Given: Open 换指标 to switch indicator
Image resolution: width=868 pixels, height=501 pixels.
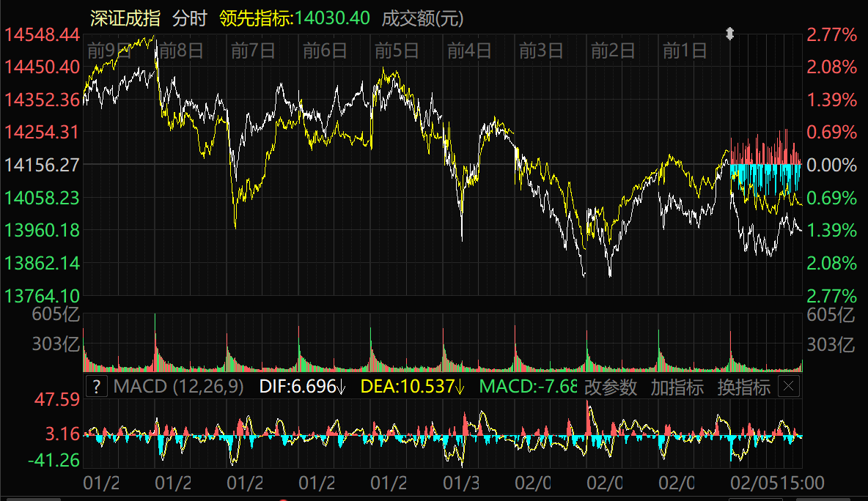Looking at the screenshot, I should click(x=743, y=387).
